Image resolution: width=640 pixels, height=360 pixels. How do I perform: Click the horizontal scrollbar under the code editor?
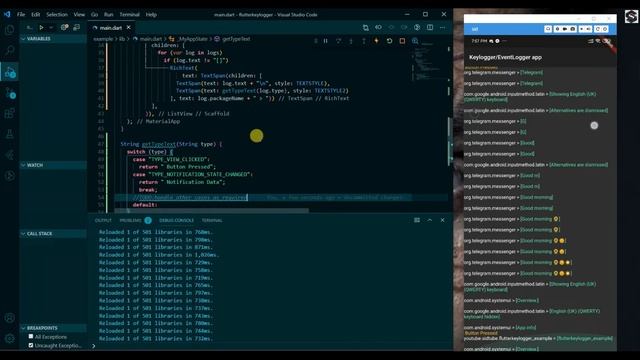point(211,211)
